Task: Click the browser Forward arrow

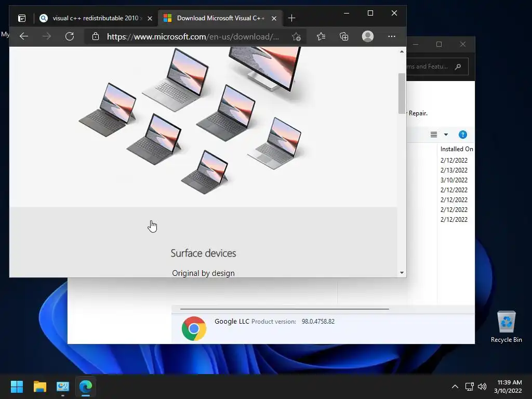Action: 47,36
